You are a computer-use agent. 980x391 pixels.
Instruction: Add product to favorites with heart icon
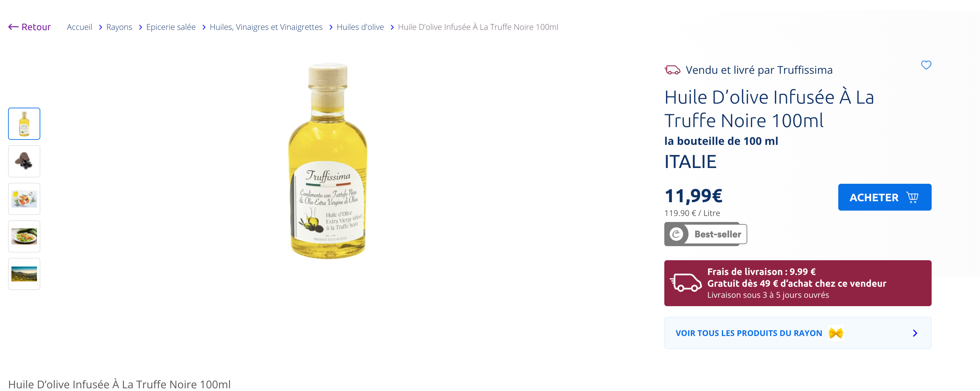pos(926,65)
